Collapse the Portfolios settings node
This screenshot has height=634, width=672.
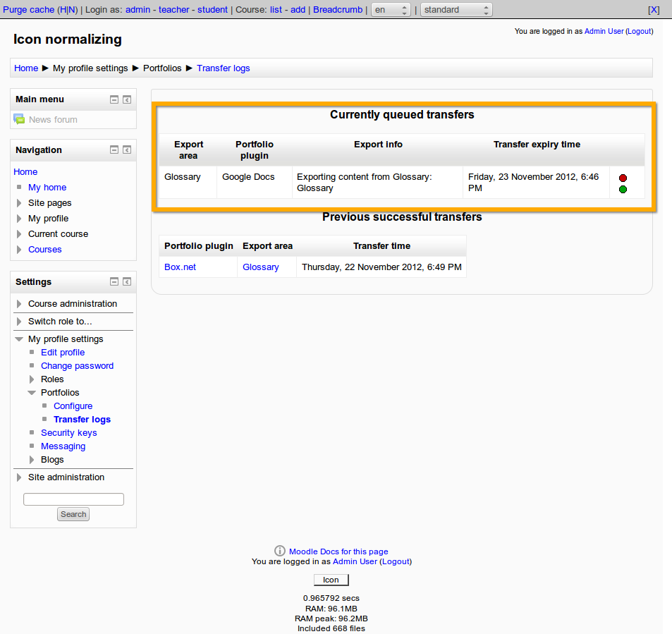[32, 393]
